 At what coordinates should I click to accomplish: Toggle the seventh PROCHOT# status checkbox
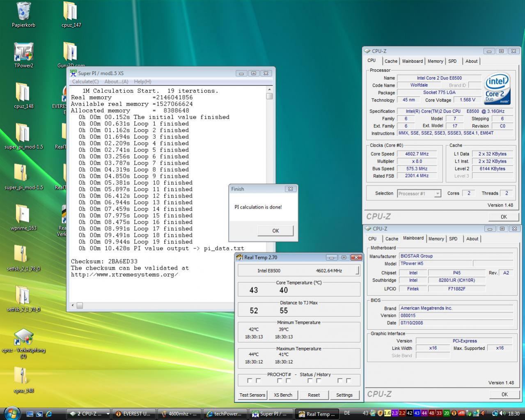pos(340,381)
